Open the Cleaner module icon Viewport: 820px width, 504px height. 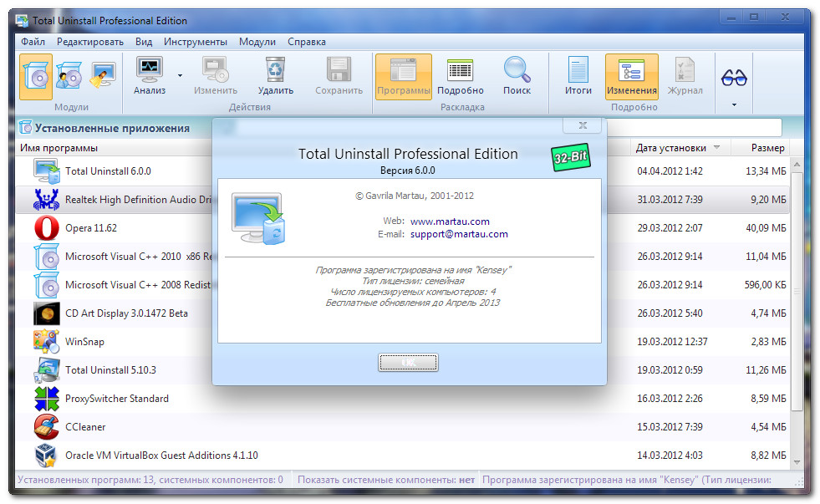(103, 76)
